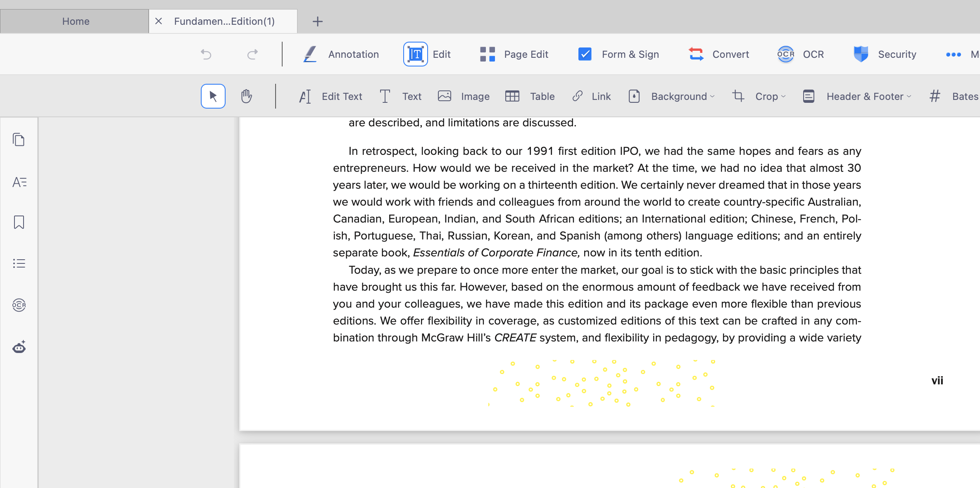Insert a Table
This screenshot has height=488, width=980.
[529, 96]
